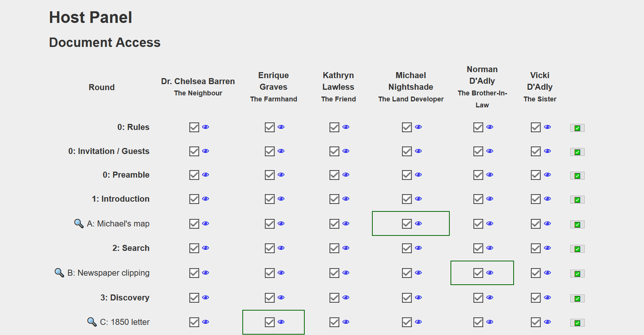Image resolution: width=644 pixels, height=335 pixels.
Task: View Enrique Graves' Preamble via eye icon
Action: (x=281, y=175)
